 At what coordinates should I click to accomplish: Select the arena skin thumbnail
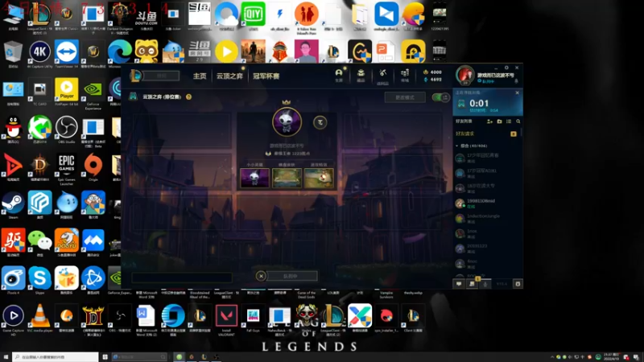(x=287, y=178)
